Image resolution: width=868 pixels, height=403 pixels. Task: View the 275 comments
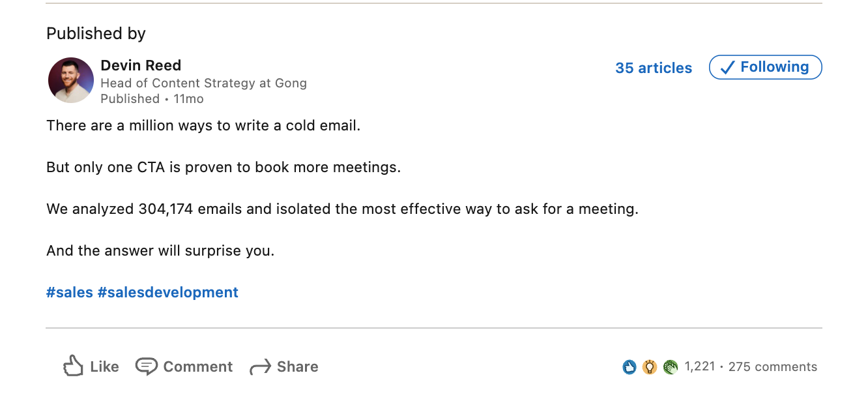772,366
